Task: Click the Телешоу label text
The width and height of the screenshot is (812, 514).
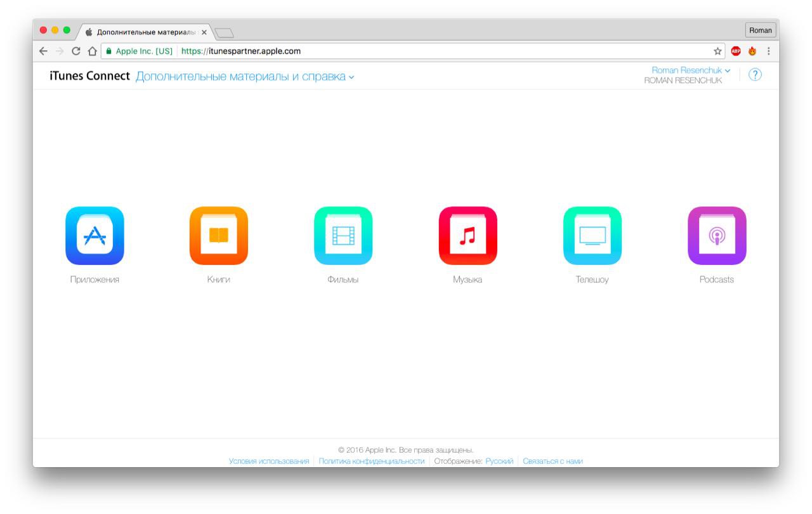Action: point(593,279)
